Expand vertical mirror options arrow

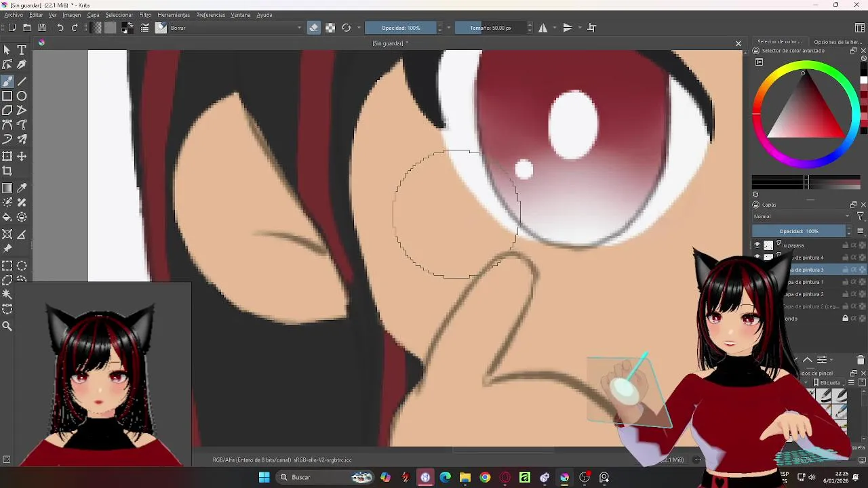[579, 28]
